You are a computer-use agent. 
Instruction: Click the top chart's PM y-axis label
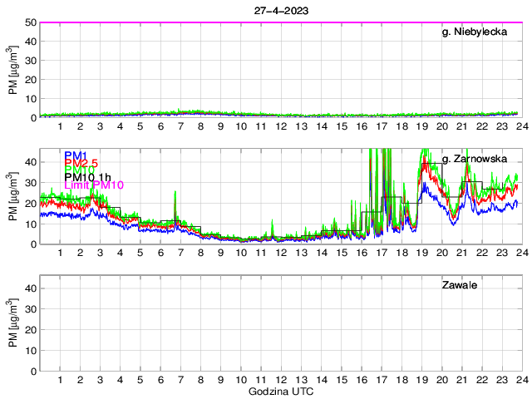point(14,70)
